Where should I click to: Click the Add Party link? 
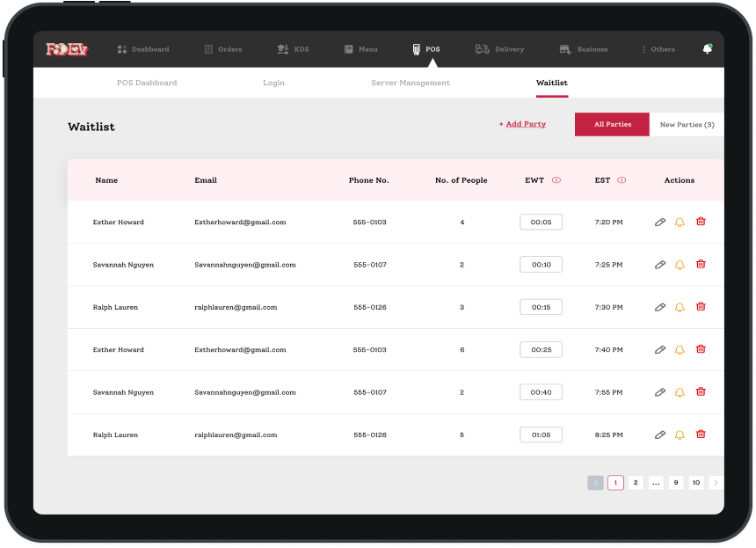pyautogui.click(x=522, y=124)
